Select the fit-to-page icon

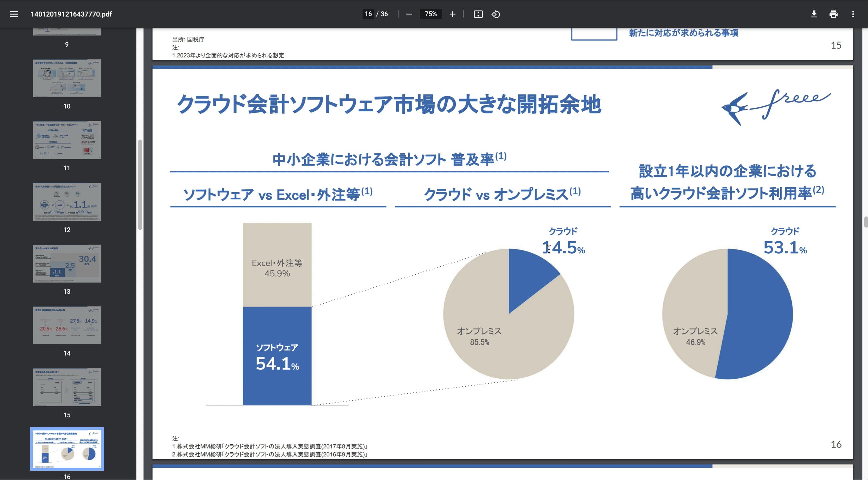tap(478, 14)
